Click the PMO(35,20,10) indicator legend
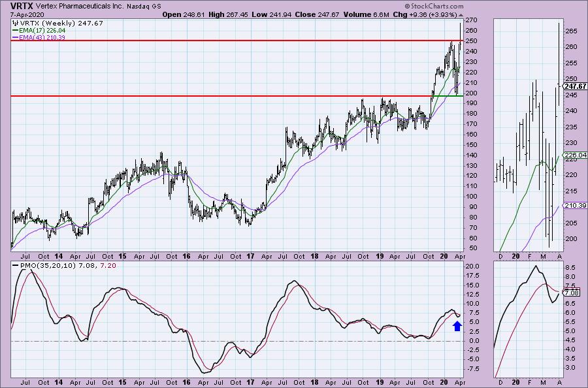 [50, 265]
